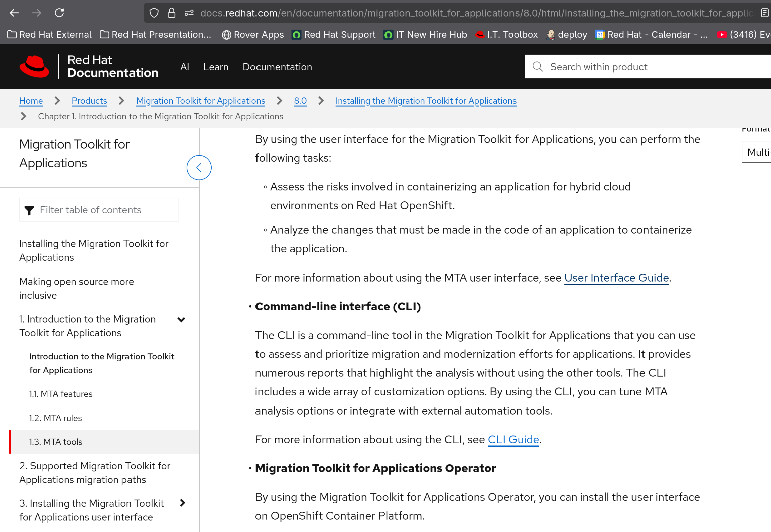The height and width of the screenshot is (532, 771).
Task: Open the Learn menu
Action: (x=216, y=67)
